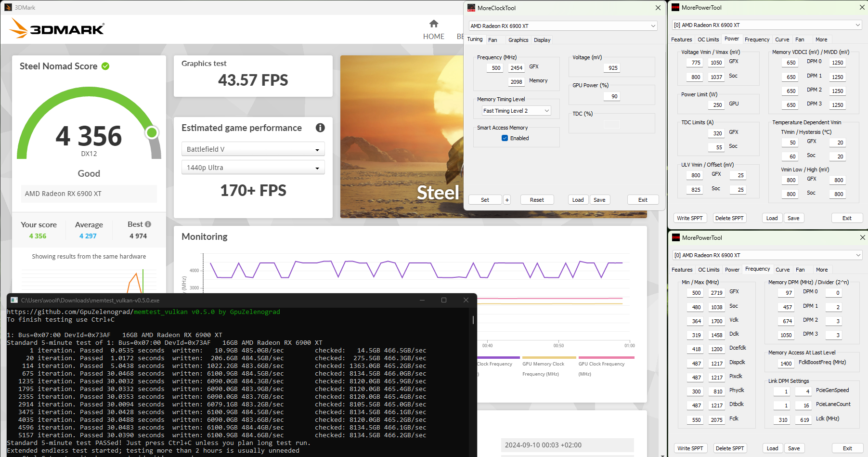Switch to the Tuning tab in MoreClockTool

(475, 39)
